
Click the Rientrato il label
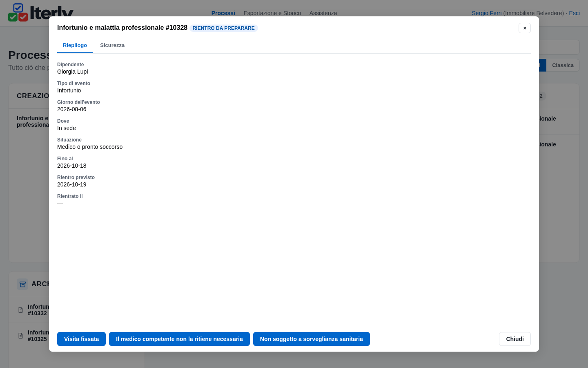(70, 196)
